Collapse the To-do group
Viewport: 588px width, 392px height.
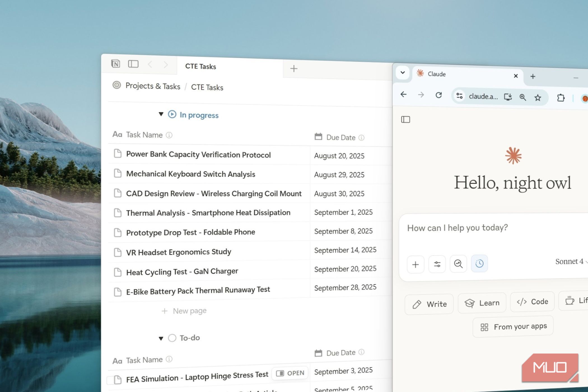(x=161, y=339)
